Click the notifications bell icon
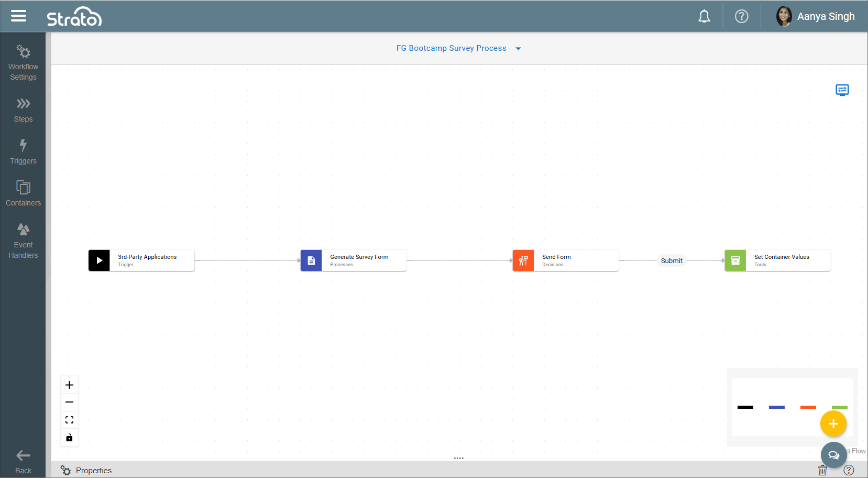 (704, 17)
